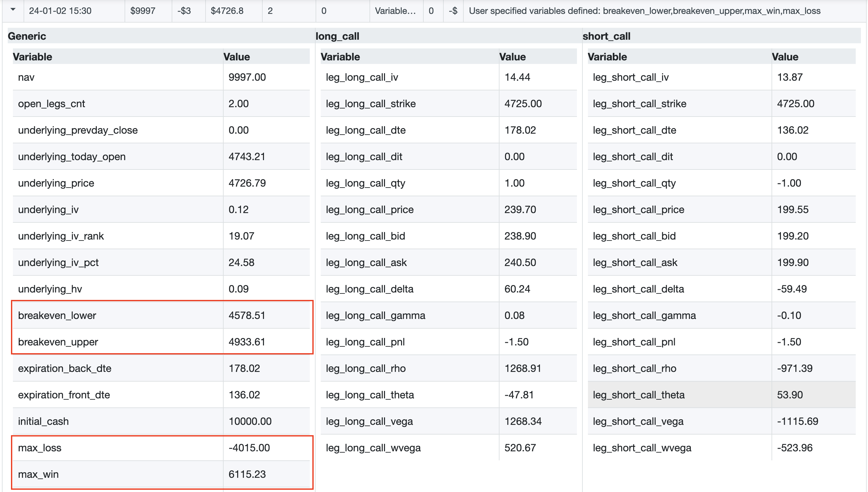Select the underlying_iv_rank row

[61, 236]
